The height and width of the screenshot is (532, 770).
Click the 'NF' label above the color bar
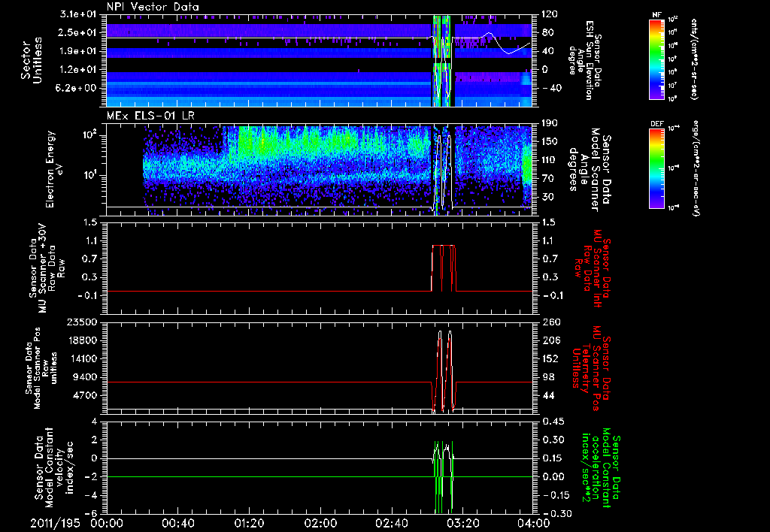tap(657, 15)
